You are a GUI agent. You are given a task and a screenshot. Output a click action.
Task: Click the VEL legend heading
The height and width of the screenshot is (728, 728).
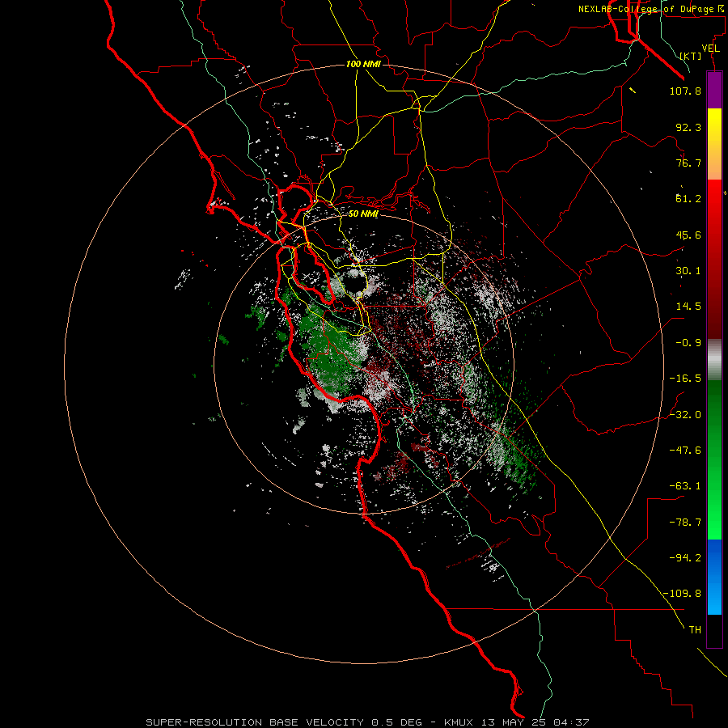point(711,49)
